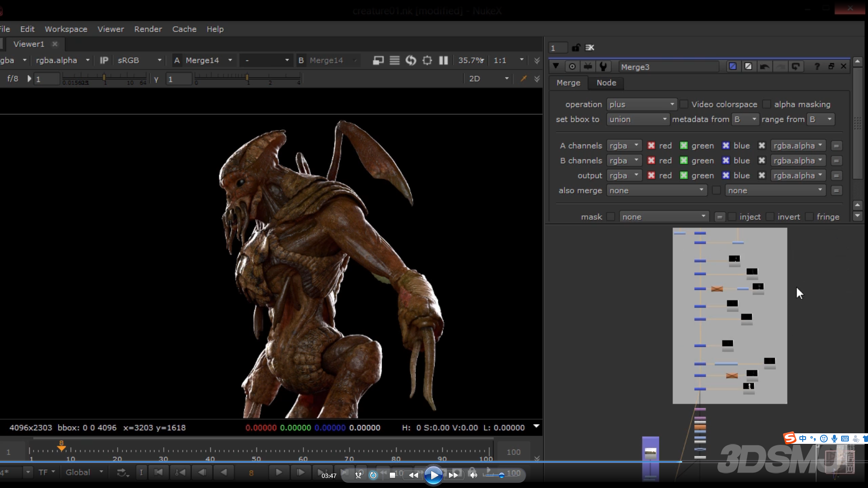Enable the inject checkbox

(x=732, y=217)
